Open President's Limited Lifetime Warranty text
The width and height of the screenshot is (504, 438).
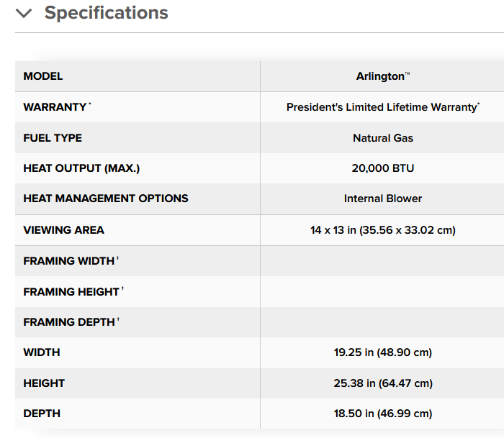click(383, 107)
